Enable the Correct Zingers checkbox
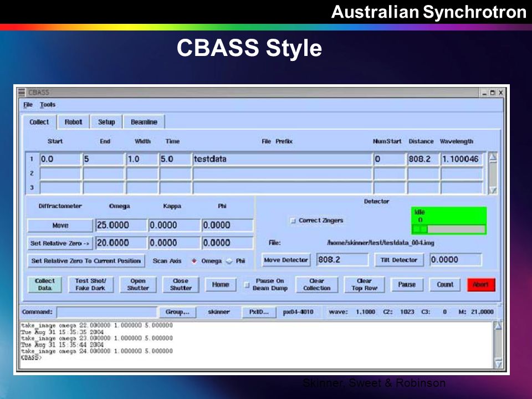This screenshot has height=399, width=532. [293, 221]
